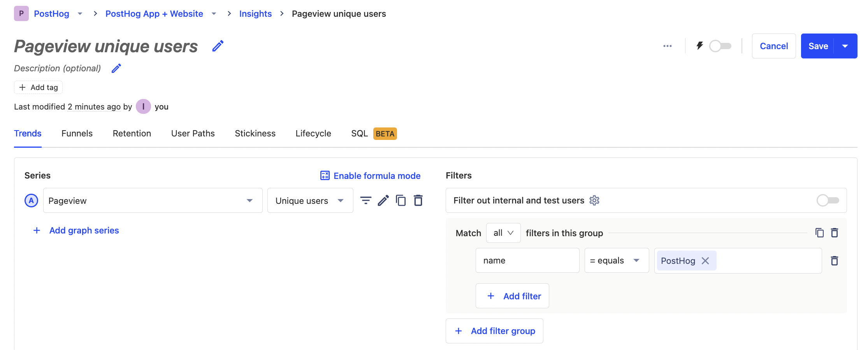The height and width of the screenshot is (350, 868).
Task: Enable filter out internal and test users
Action: (828, 200)
